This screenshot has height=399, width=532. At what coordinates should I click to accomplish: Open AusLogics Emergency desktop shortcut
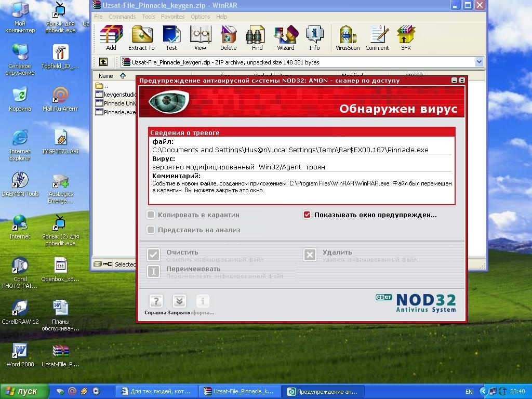(x=60, y=189)
